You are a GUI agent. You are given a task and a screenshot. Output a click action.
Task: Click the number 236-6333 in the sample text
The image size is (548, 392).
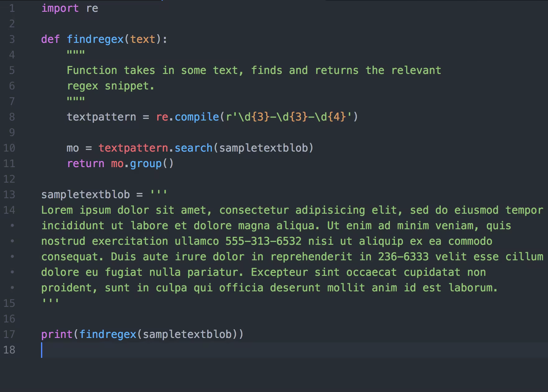403,257
